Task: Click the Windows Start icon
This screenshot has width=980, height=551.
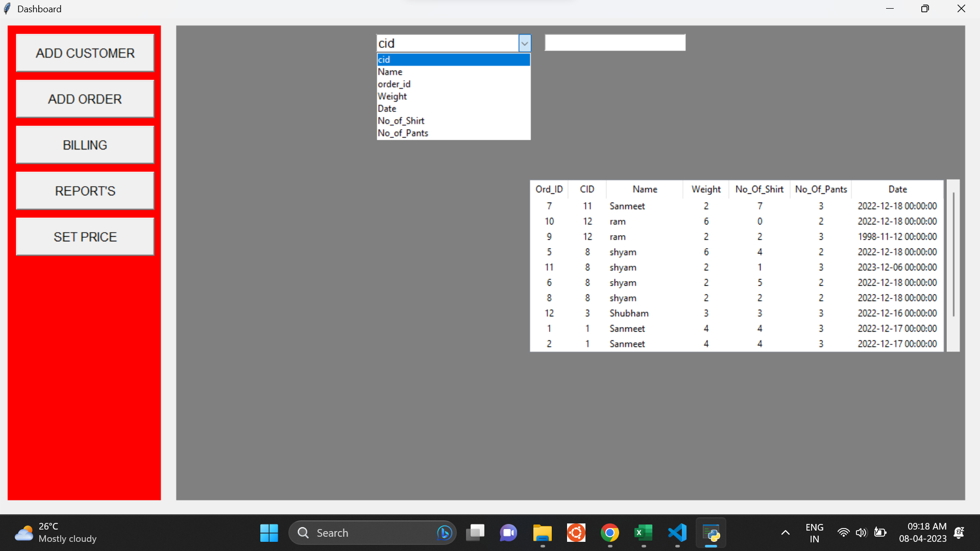Action: [269, 533]
